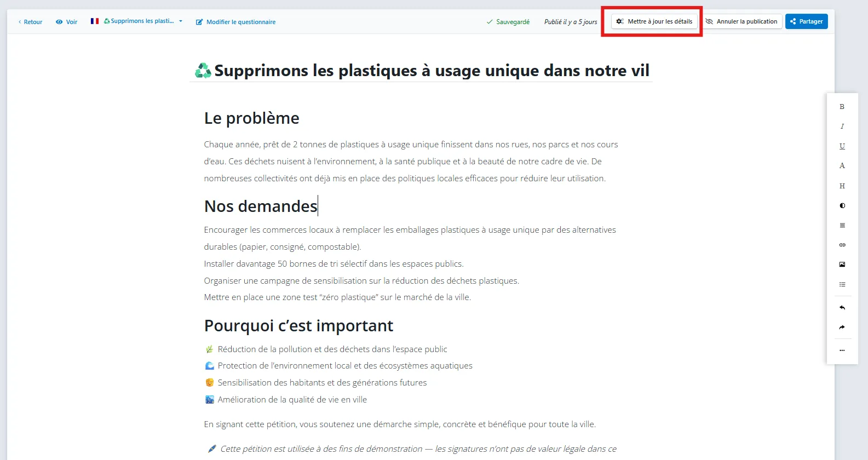868x460 pixels.
Task: Go back using Retour link
Action: point(30,22)
